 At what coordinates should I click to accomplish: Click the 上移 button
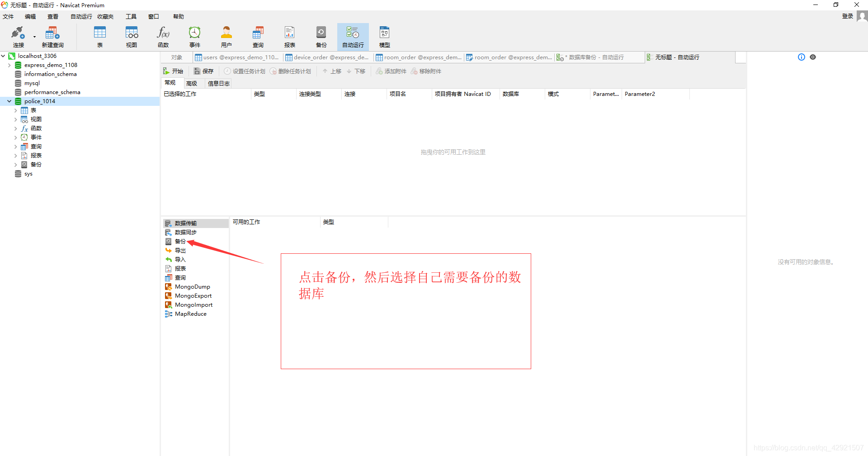[x=332, y=71]
